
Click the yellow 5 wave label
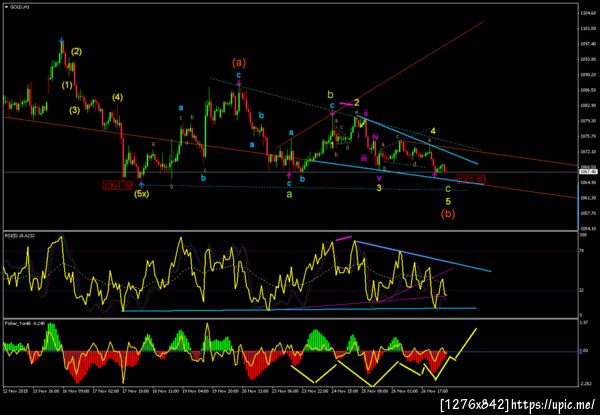[448, 201]
